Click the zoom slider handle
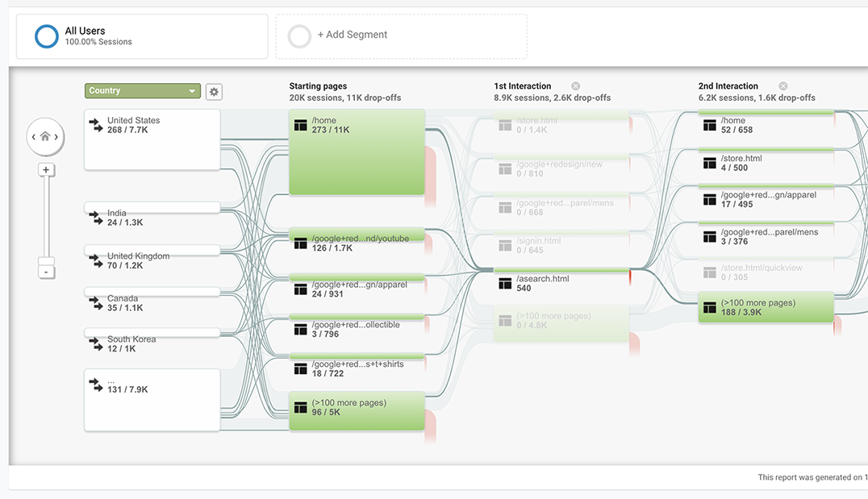Image resolution: width=868 pixels, height=499 pixels. point(46,261)
